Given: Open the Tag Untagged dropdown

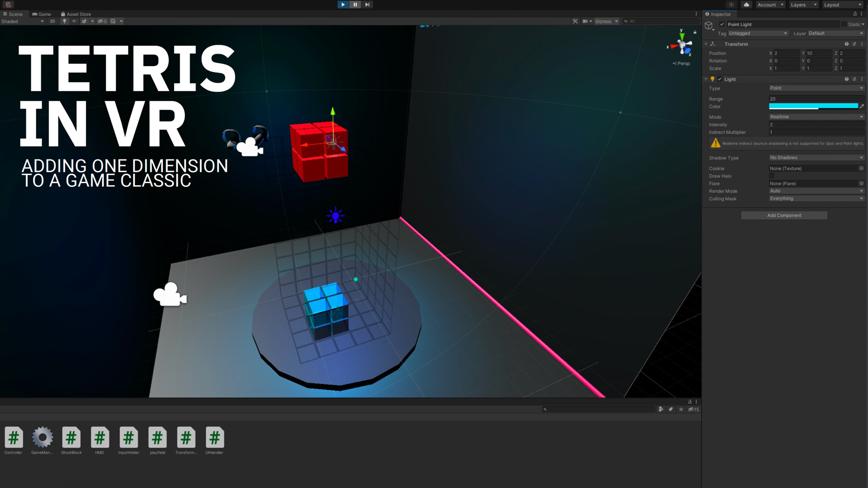Looking at the screenshot, I should point(758,33).
